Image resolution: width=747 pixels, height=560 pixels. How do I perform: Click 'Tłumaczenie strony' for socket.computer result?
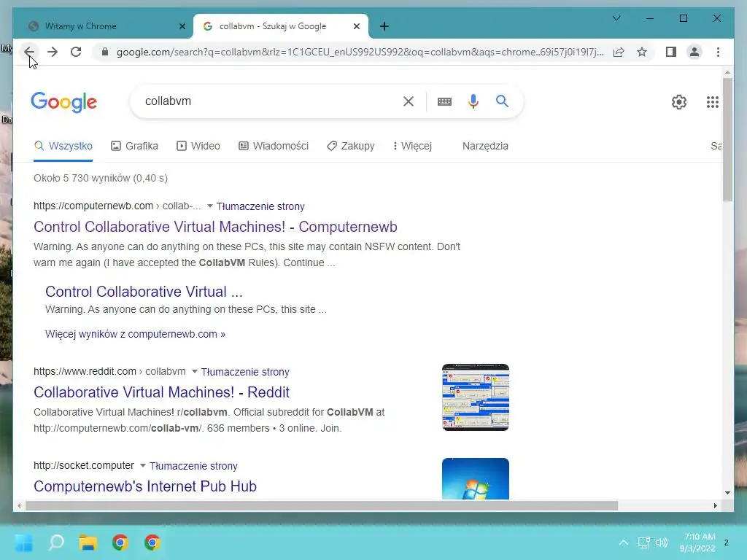click(x=193, y=466)
